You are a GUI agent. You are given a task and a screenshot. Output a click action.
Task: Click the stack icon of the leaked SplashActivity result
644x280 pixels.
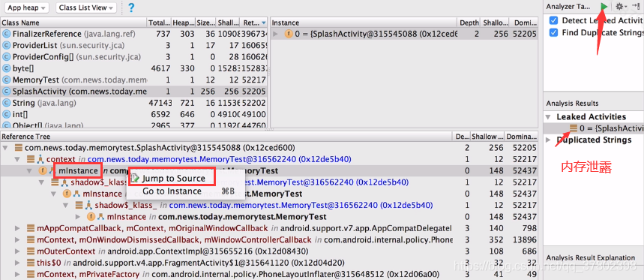(x=573, y=128)
